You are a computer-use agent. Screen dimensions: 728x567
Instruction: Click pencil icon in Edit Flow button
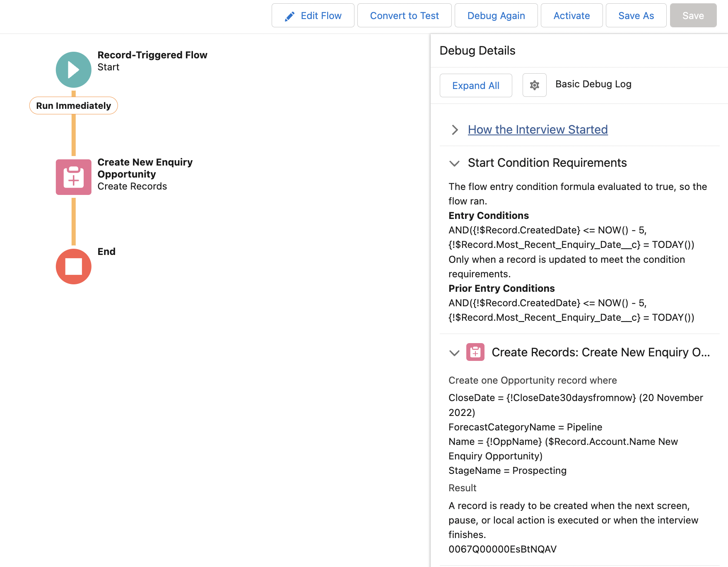coord(290,16)
